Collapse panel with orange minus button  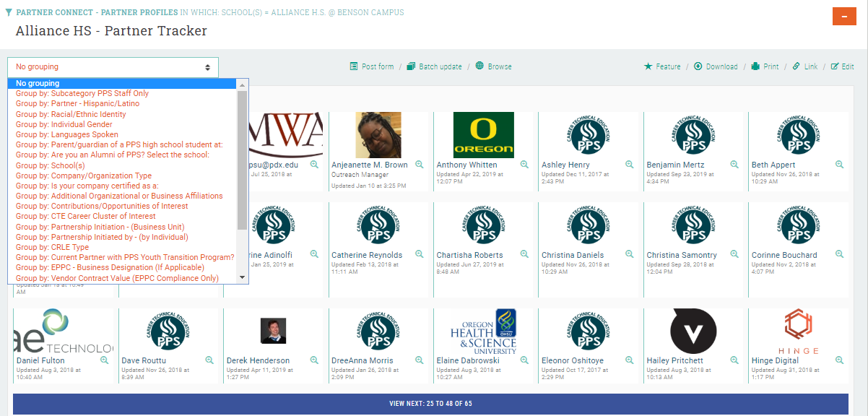843,16
